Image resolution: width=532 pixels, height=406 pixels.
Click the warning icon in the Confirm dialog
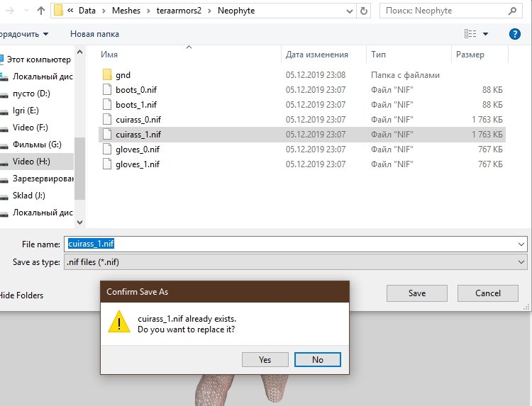[x=118, y=324]
